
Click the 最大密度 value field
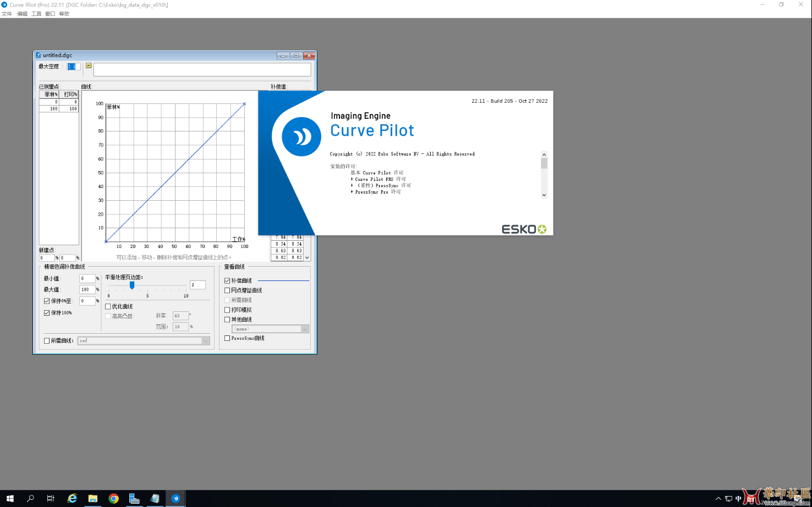click(74, 67)
